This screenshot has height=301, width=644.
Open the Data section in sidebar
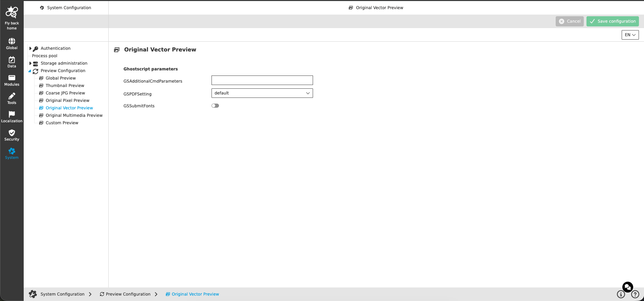(12, 62)
